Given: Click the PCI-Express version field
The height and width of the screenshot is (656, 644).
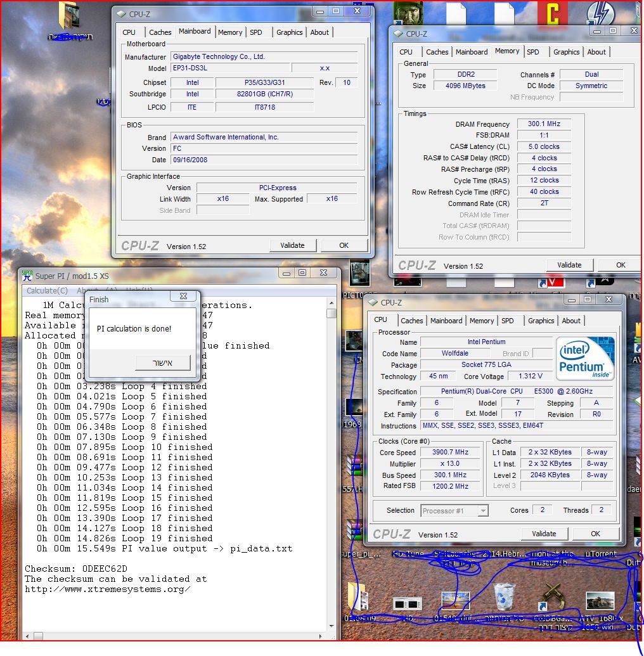Looking at the screenshot, I should point(277,188).
